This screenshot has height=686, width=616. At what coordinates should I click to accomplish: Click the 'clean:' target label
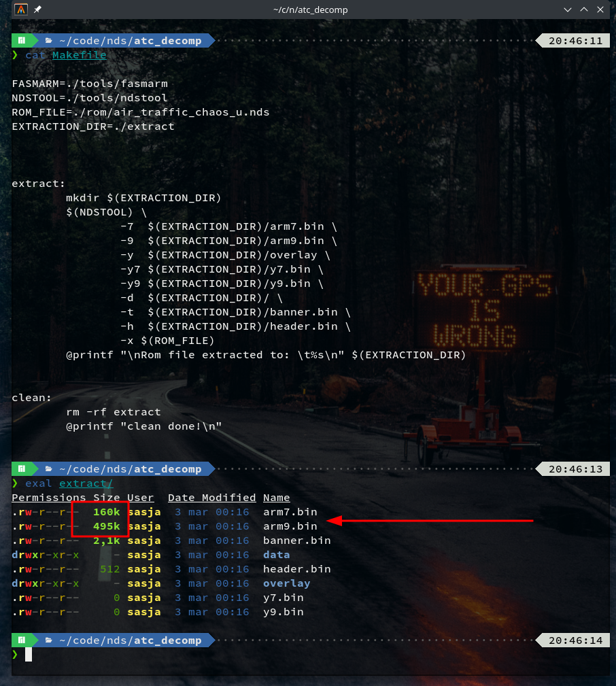tap(31, 398)
